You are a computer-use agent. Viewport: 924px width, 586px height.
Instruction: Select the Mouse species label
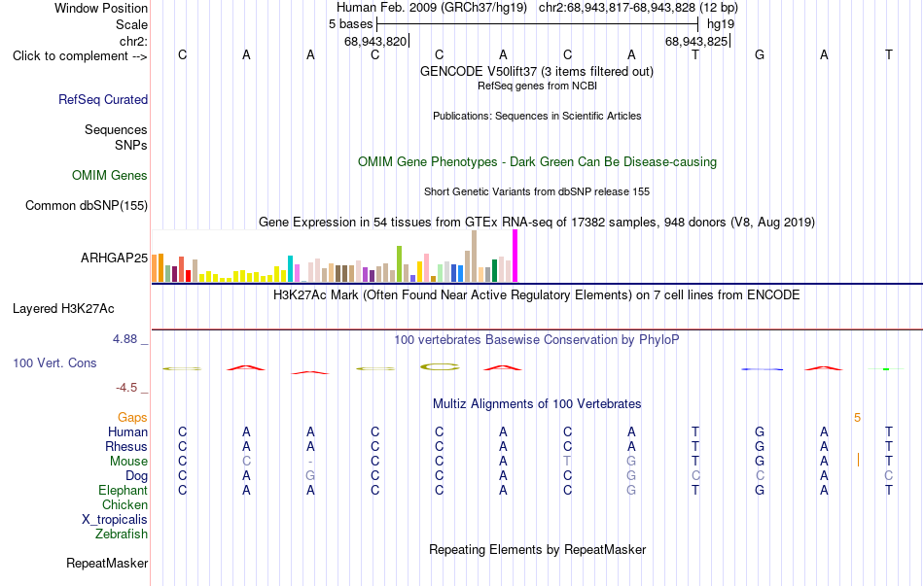click(x=128, y=462)
